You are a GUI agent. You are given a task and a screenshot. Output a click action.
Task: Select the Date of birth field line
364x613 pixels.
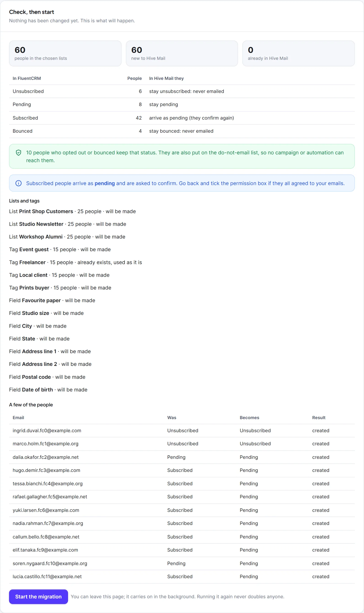48,390
